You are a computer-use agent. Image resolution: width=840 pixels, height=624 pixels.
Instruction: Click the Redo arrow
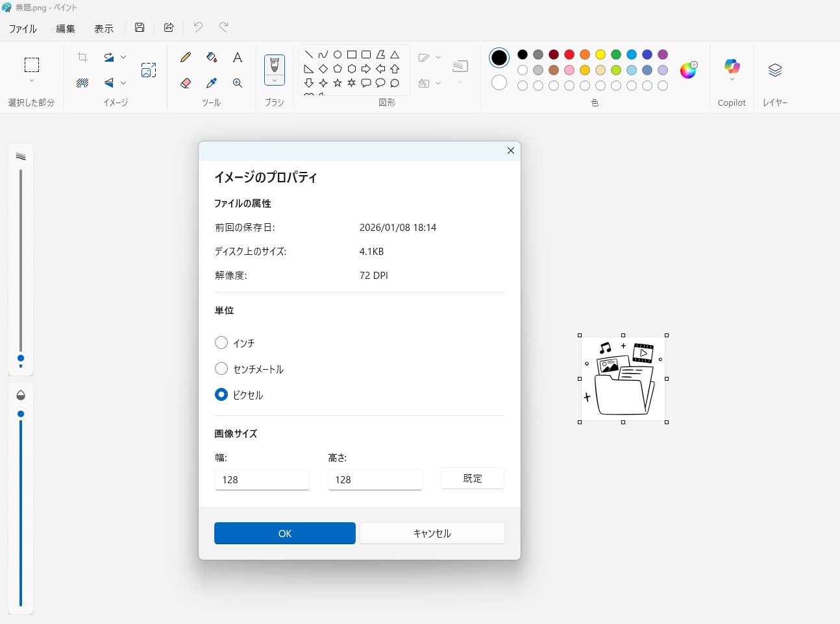(224, 27)
